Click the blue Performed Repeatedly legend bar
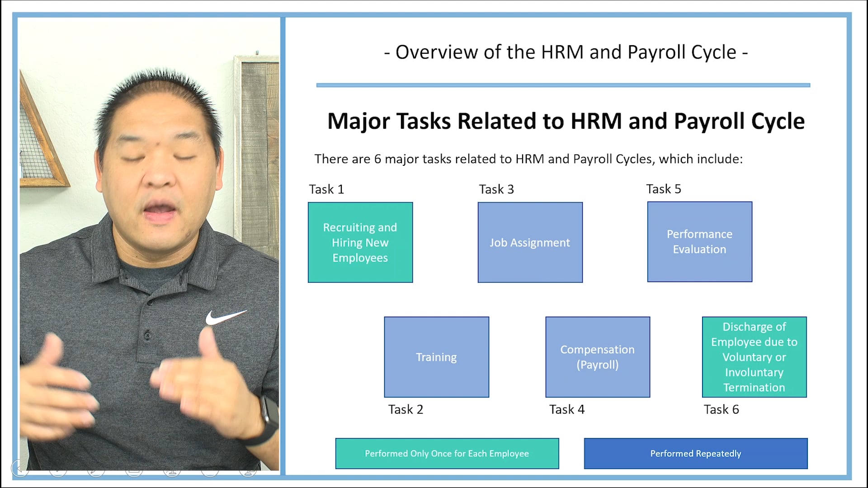The width and height of the screenshot is (868, 488). 696,453
